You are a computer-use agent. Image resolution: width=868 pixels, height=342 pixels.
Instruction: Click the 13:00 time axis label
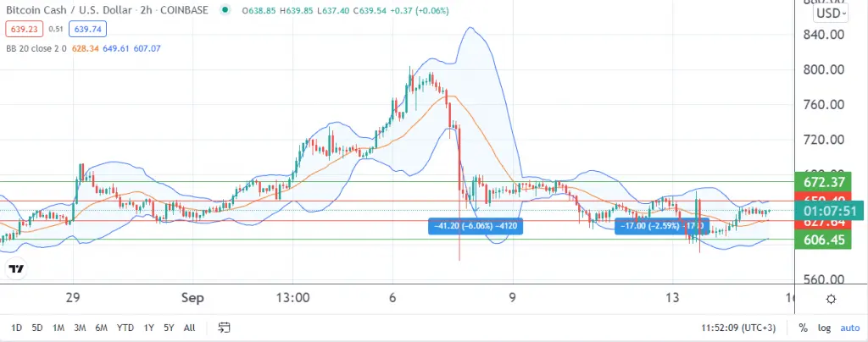(x=292, y=298)
